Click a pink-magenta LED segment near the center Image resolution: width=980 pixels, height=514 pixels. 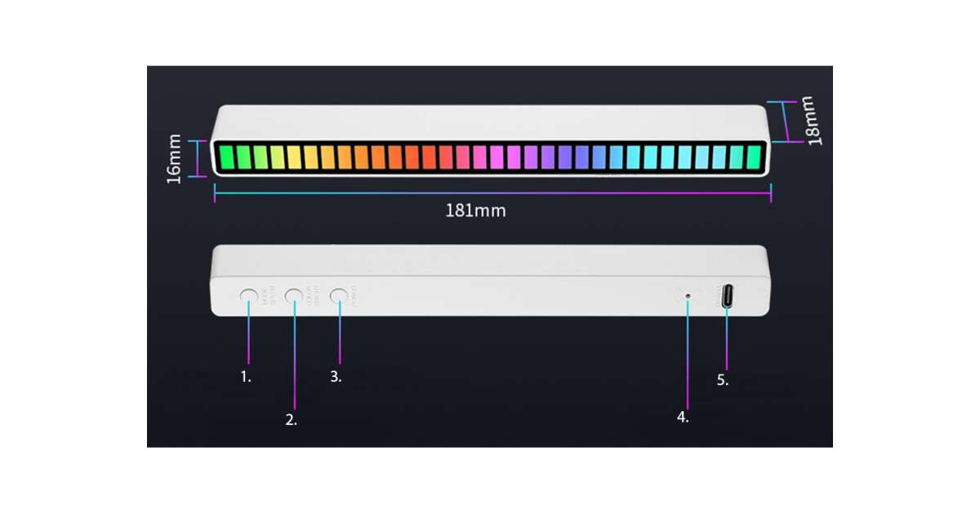point(497,157)
